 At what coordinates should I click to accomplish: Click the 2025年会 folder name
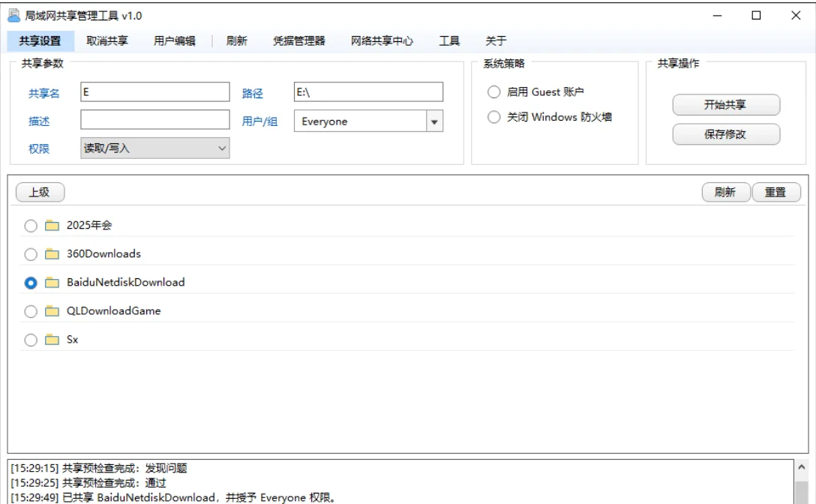pos(89,226)
